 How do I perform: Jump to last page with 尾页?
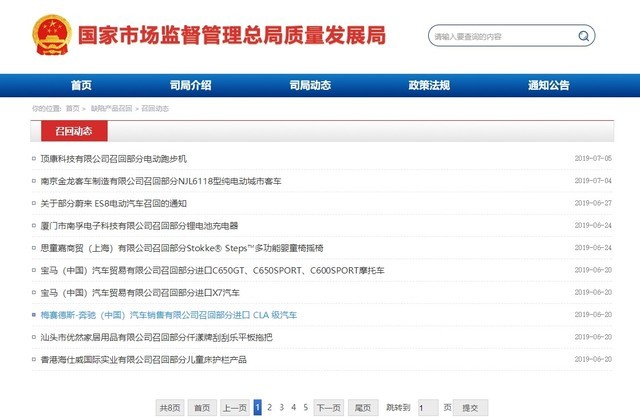tap(363, 407)
